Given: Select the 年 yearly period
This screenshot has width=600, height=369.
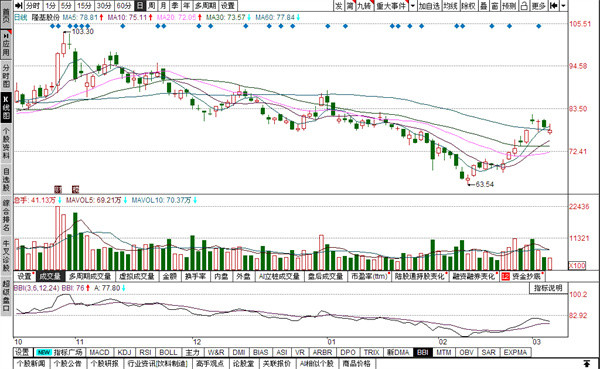Looking at the screenshot, I should tap(186, 6).
